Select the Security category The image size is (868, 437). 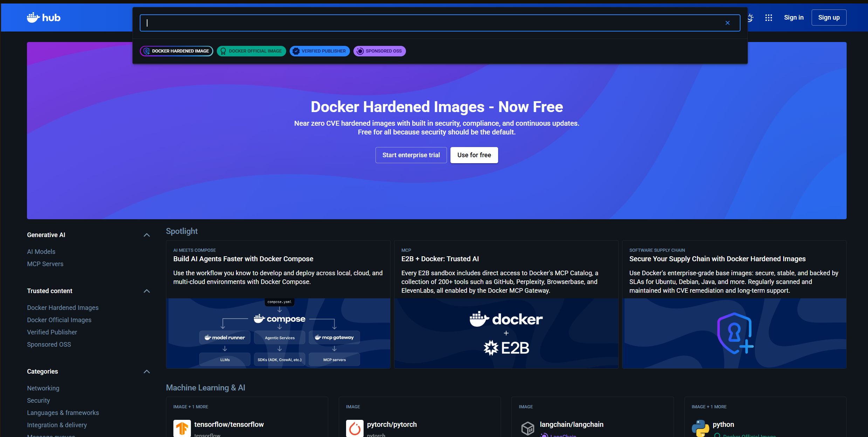coord(39,401)
